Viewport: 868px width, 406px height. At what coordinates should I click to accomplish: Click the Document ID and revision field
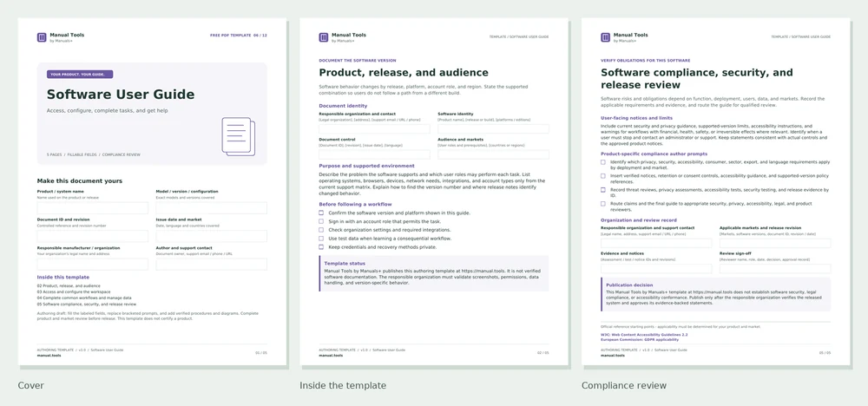point(93,236)
